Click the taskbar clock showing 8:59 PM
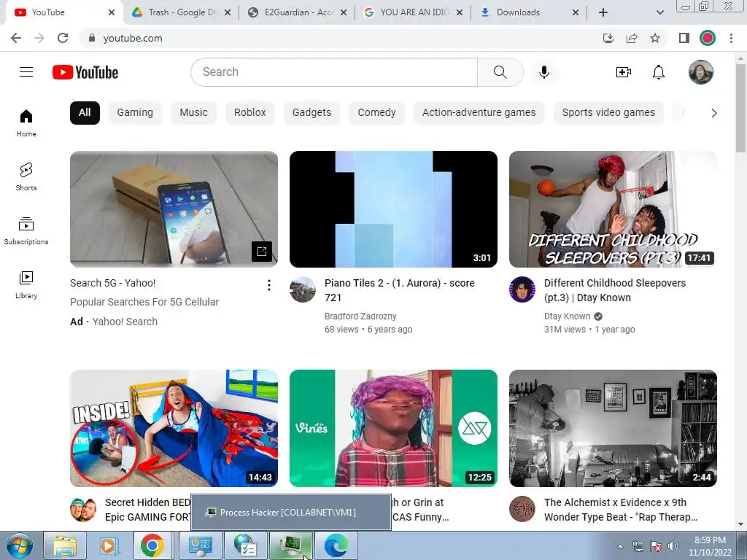The height and width of the screenshot is (560, 747). click(x=710, y=546)
